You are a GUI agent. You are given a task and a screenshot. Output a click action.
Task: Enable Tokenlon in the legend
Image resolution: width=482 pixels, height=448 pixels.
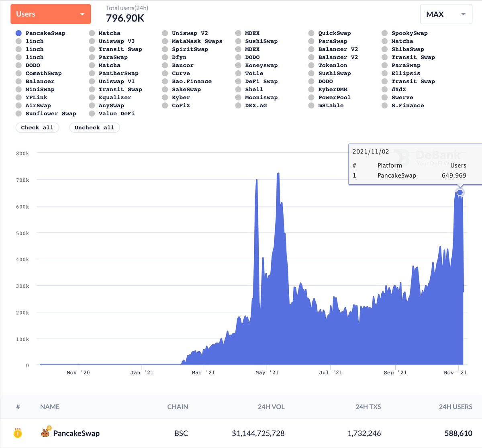click(x=328, y=65)
